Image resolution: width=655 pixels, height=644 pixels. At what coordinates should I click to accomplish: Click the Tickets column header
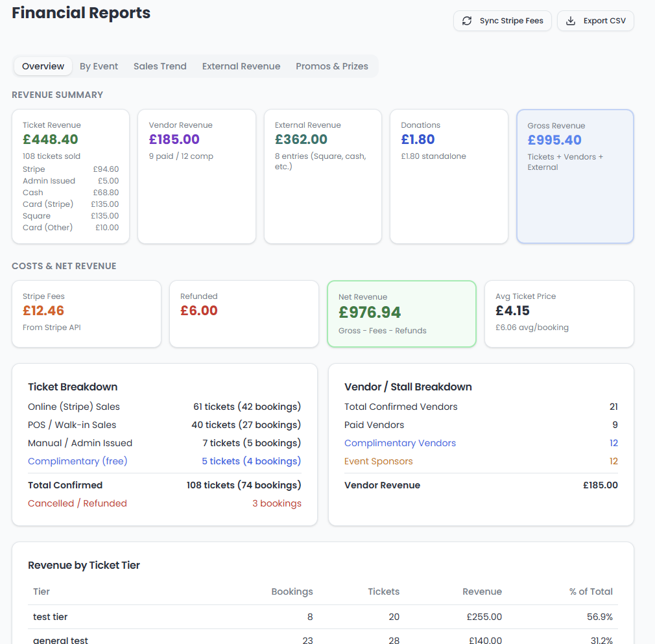coord(383,592)
